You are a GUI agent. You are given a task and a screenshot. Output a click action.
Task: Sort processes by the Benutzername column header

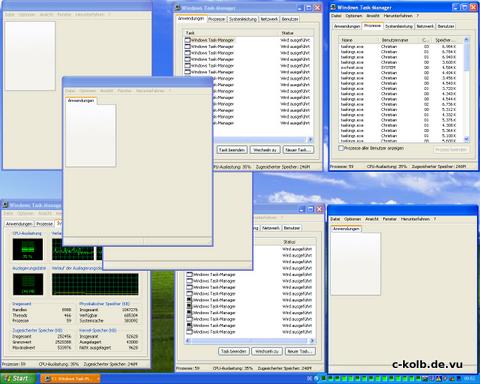click(x=400, y=40)
